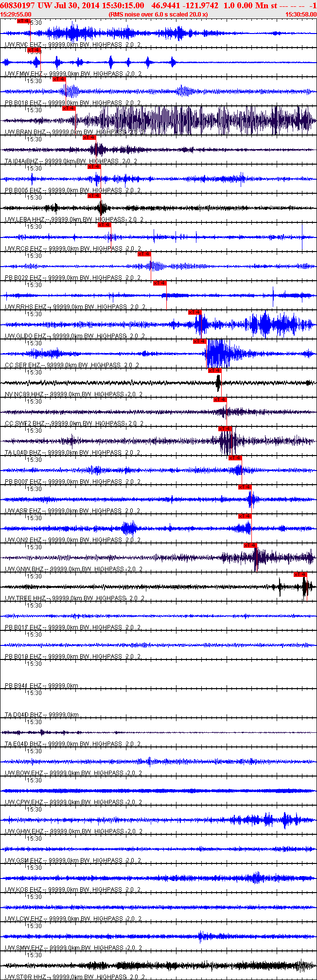The width and height of the screenshot is (317, 980).
Task: Click the CC.SEP EHZ station label
Action: [23, 365]
